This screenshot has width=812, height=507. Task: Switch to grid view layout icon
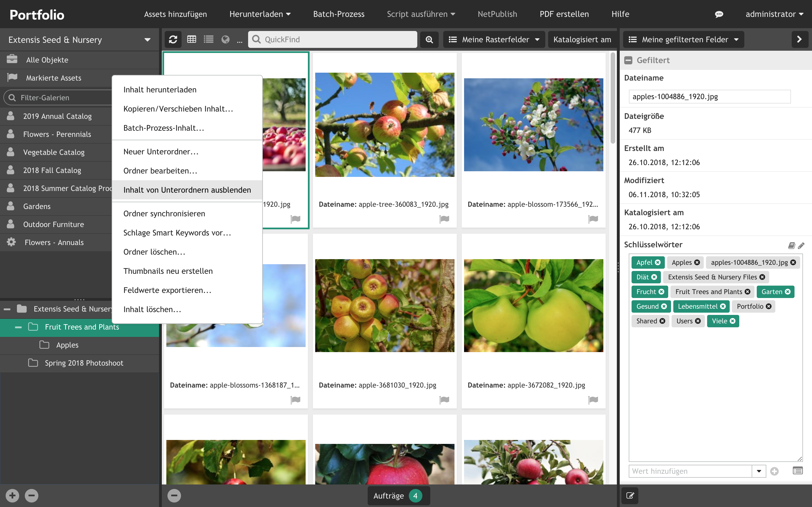click(191, 39)
